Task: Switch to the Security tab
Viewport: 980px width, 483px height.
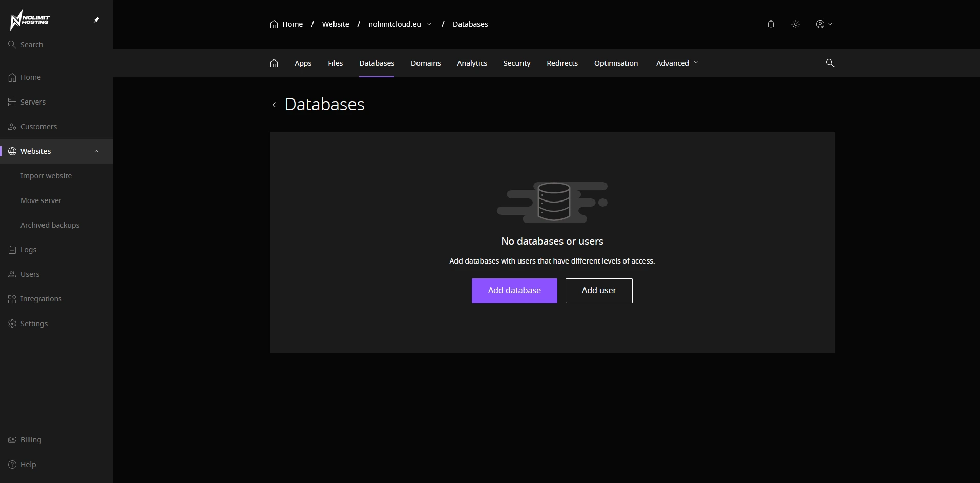Action: pyautogui.click(x=516, y=63)
